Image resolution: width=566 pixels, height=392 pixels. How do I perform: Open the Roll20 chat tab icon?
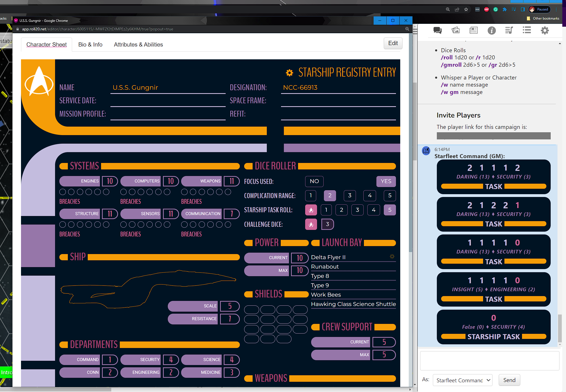(437, 30)
